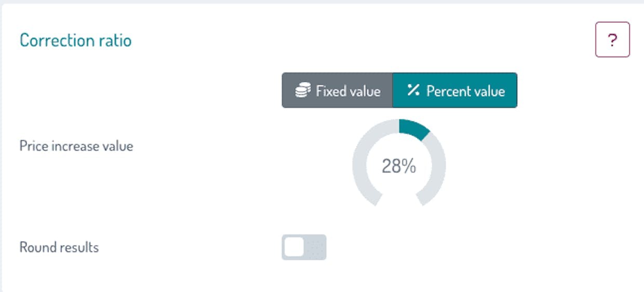Image resolution: width=644 pixels, height=292 pixels.
Task: Click the white knob of Round results toggle
Action: [294, 247]
